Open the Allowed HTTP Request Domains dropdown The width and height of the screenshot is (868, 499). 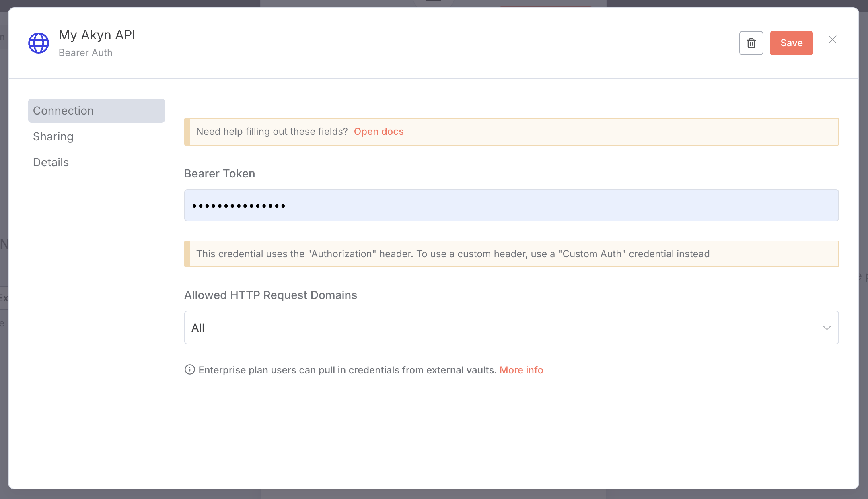point(511,328)
